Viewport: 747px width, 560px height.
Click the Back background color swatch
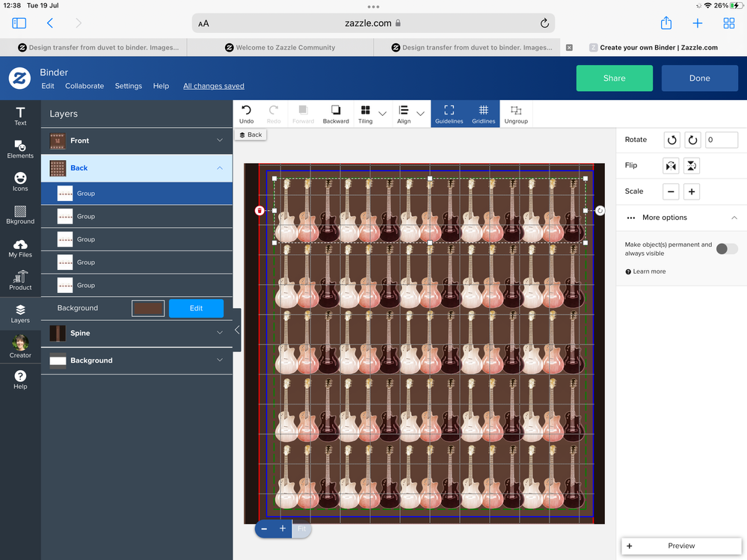pyautogui.click(x=148, y=308)
